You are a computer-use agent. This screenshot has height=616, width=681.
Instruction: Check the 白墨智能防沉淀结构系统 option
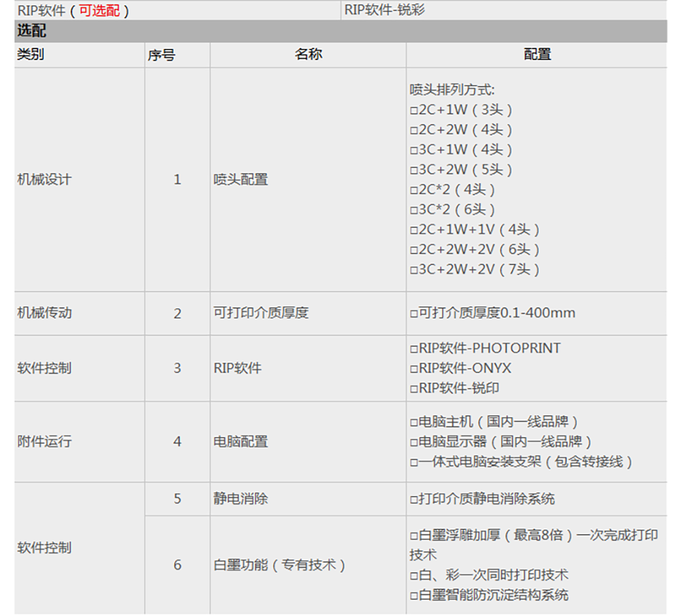(413, 596)
